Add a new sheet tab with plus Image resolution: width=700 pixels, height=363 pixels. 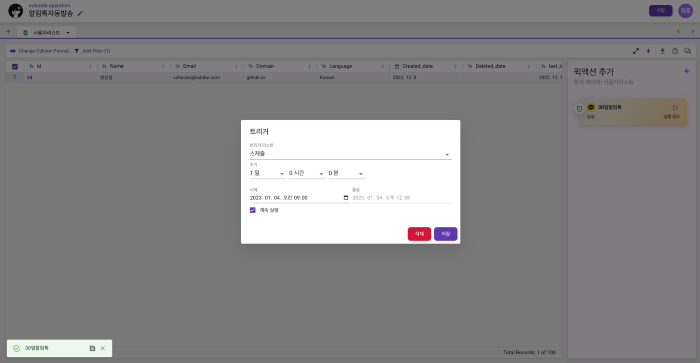point(8,32)
